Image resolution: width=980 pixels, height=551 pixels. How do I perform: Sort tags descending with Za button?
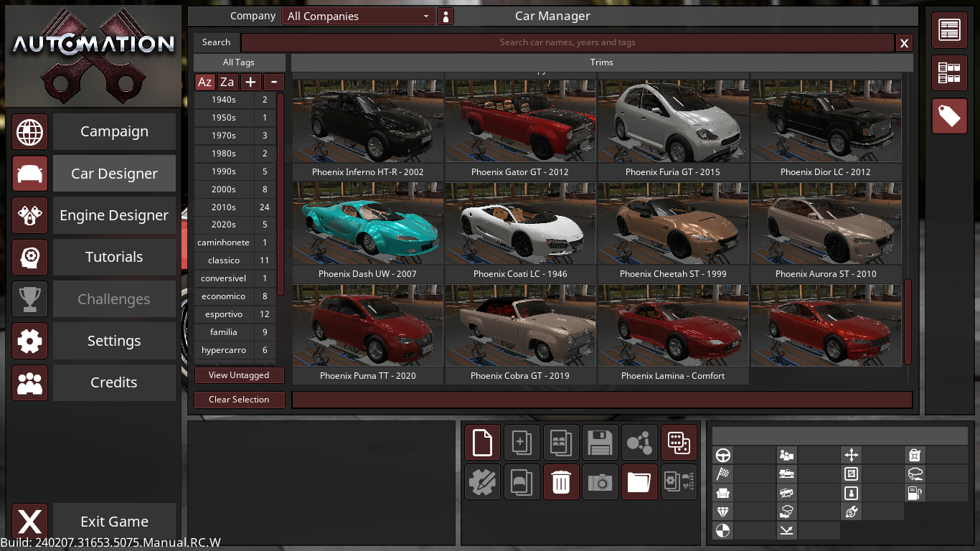[x=227, y=82]
